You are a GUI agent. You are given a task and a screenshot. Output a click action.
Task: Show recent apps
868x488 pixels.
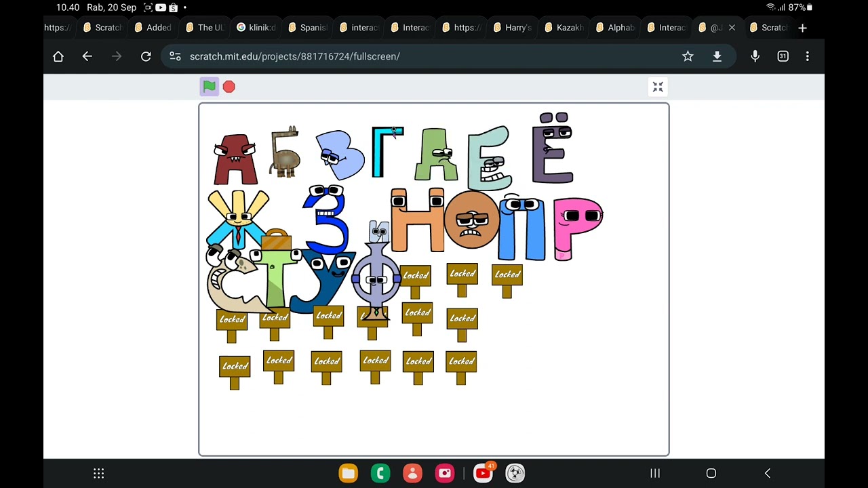pos(655,473)
